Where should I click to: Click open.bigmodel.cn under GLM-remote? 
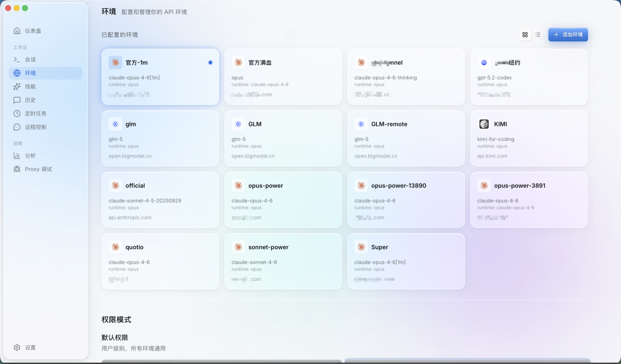[376, 156]
